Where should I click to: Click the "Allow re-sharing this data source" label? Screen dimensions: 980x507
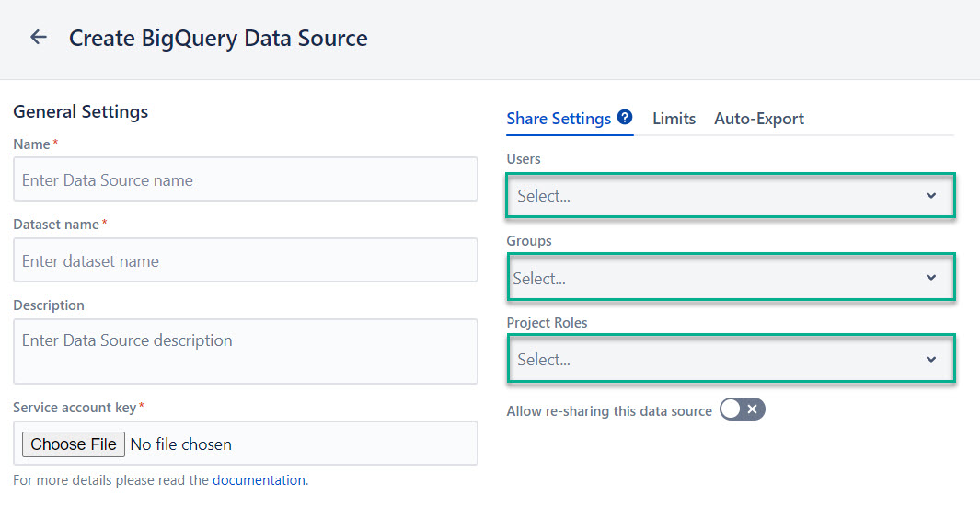(609, 410)
